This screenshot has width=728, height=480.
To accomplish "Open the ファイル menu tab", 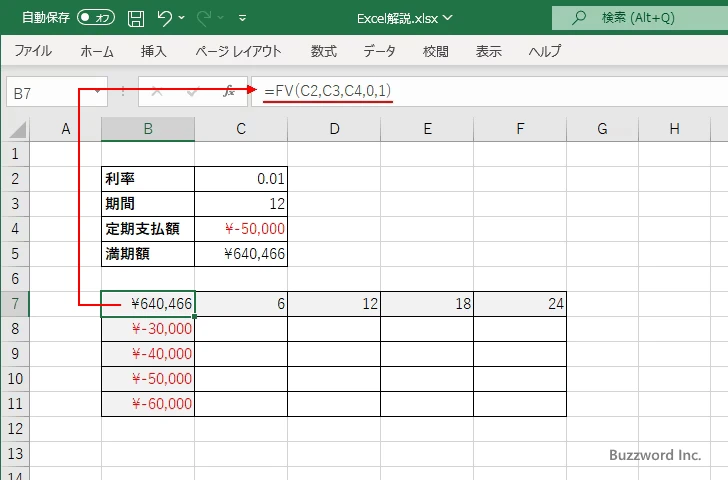I will 33,51.
